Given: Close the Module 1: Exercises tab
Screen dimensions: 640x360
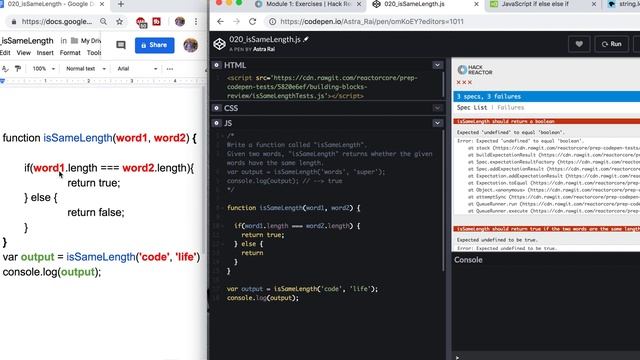Looking at the screenshot, I should (x=359, y=4).
